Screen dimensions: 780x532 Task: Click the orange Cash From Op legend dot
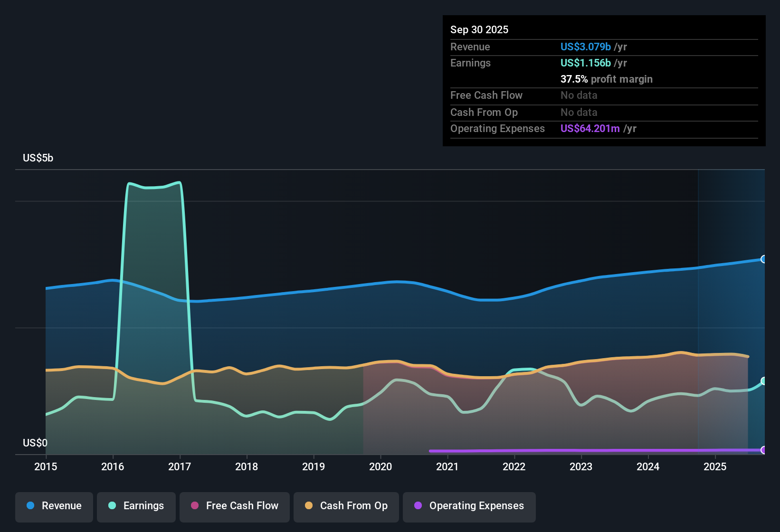pyautogui.click(x=308, y=506)
